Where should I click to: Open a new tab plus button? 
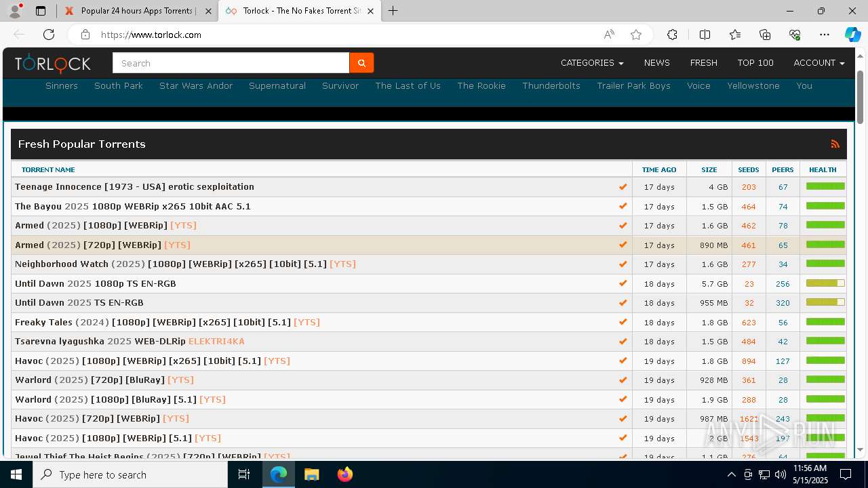click(x=393, y=11)
